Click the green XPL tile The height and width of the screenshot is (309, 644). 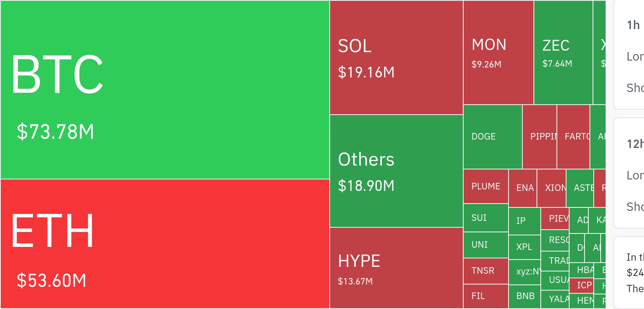(x=524, y=247)
